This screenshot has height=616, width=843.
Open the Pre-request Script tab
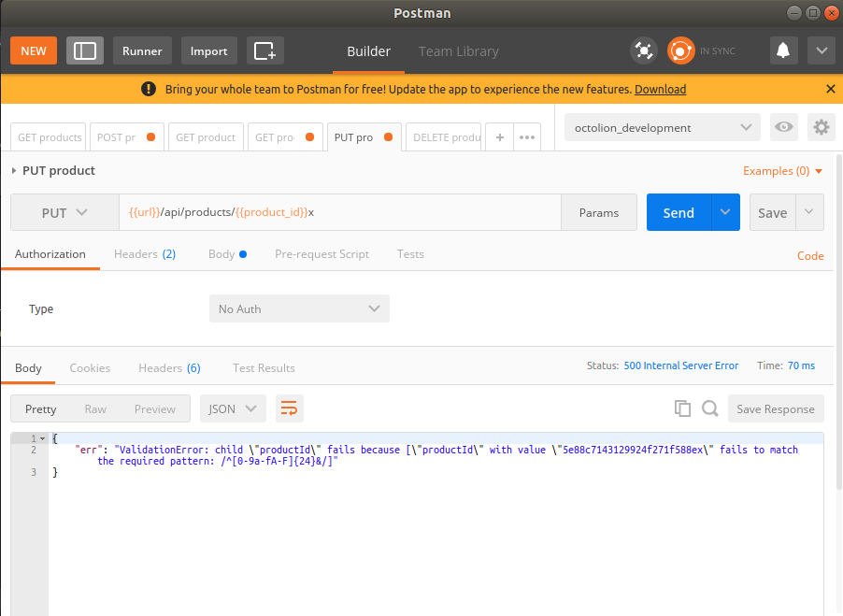(321, 254)
